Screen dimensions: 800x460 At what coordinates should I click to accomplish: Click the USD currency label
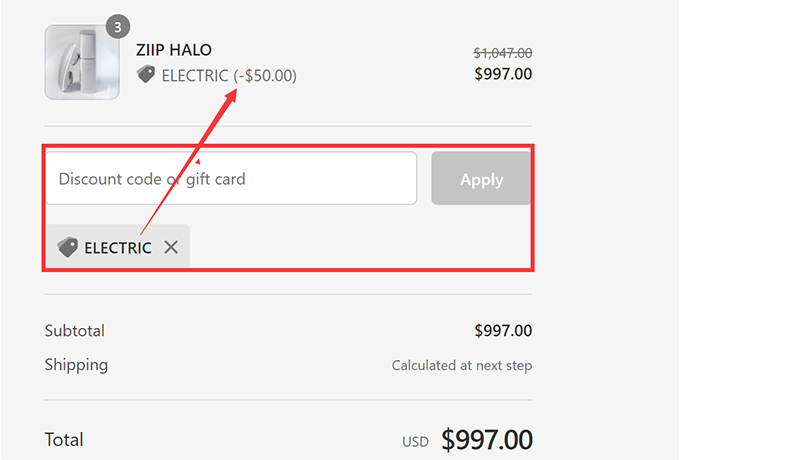coord(415,442)
